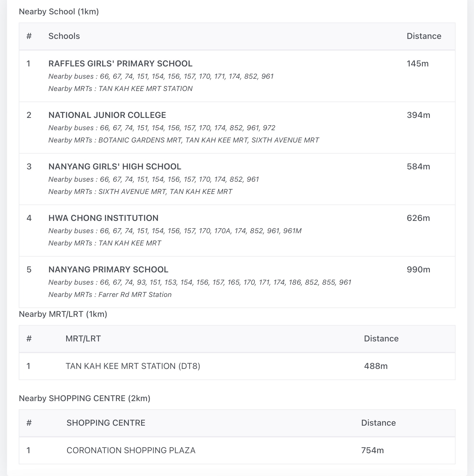The image size is (474, 476).
Task: Click the Nearby MRT/LRT (1km) heading
Action: tap(63, 314)
